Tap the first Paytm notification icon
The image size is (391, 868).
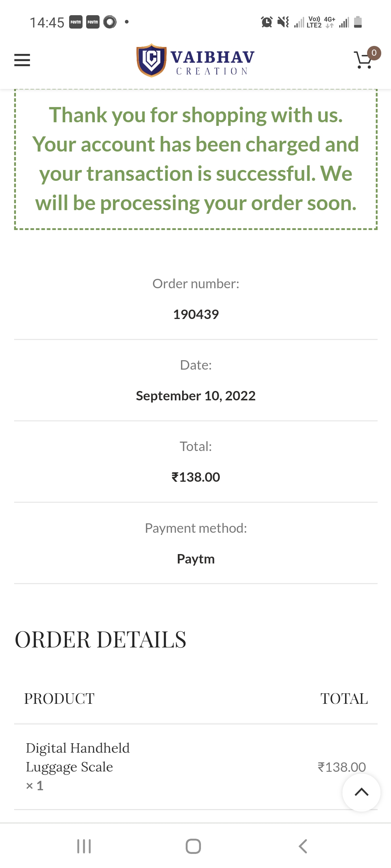pos(76,22)
